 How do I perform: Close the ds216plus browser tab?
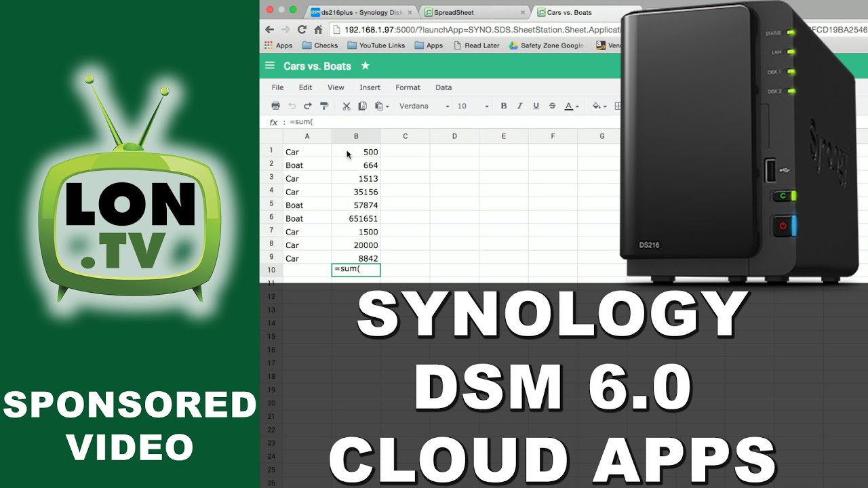(x=410, y=12)
